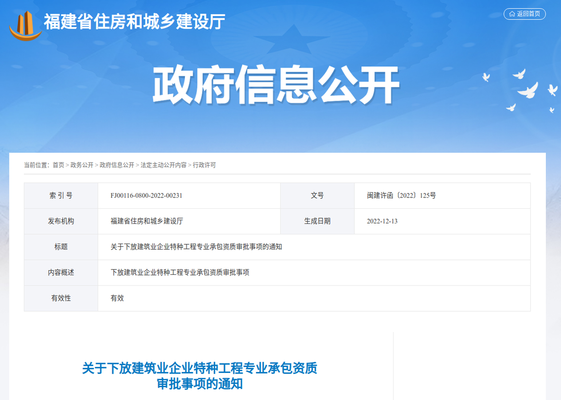Click the 文号 label cell
The image size is (561, 400).
pyautogui.click(x=317, y=196)
